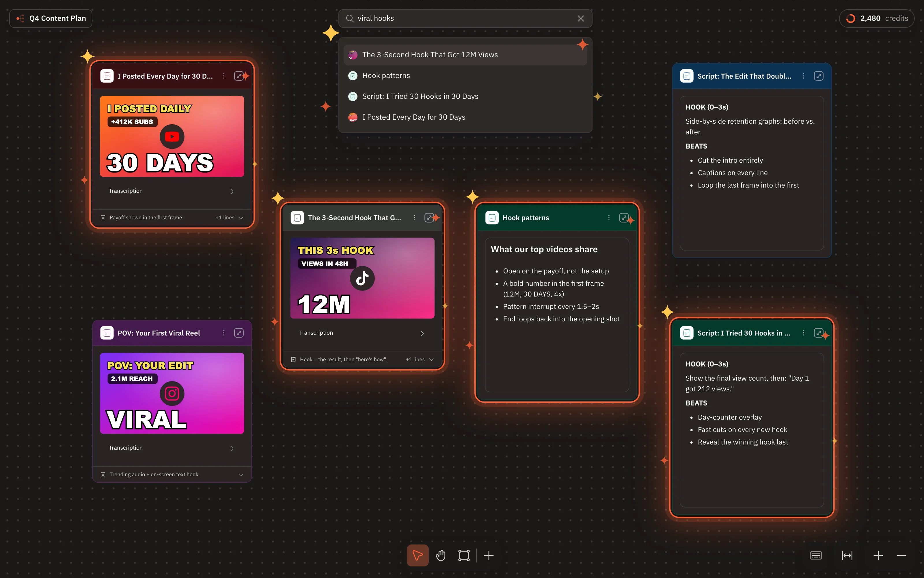
Task: Play the 30 DAYS YouTube thumbnail
Action: click(172, 136)
